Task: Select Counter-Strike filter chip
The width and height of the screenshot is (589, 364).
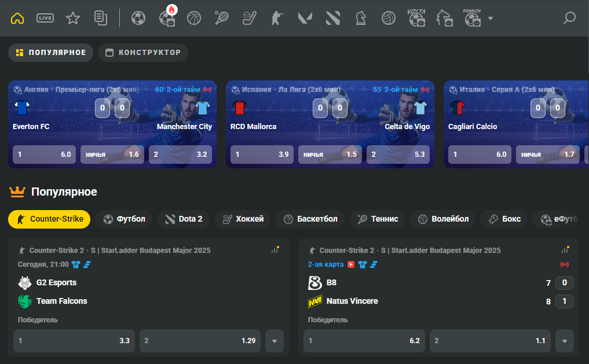Action: click(x=49, y=219)
